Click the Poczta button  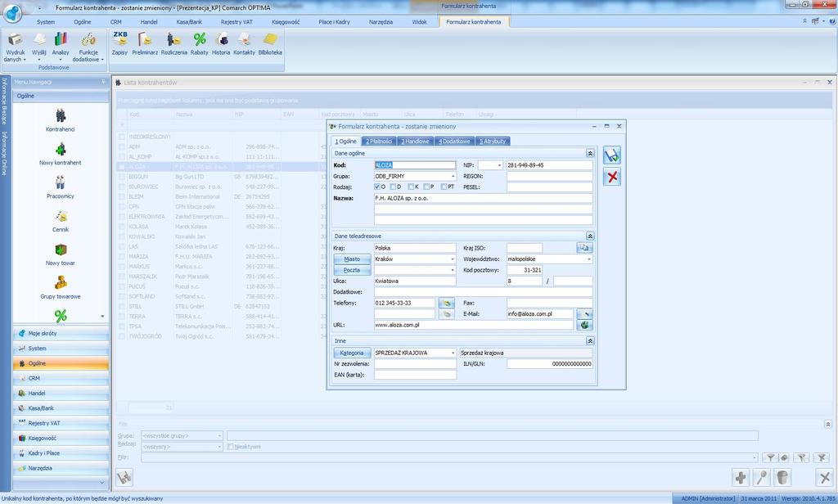tap(352, 270)
